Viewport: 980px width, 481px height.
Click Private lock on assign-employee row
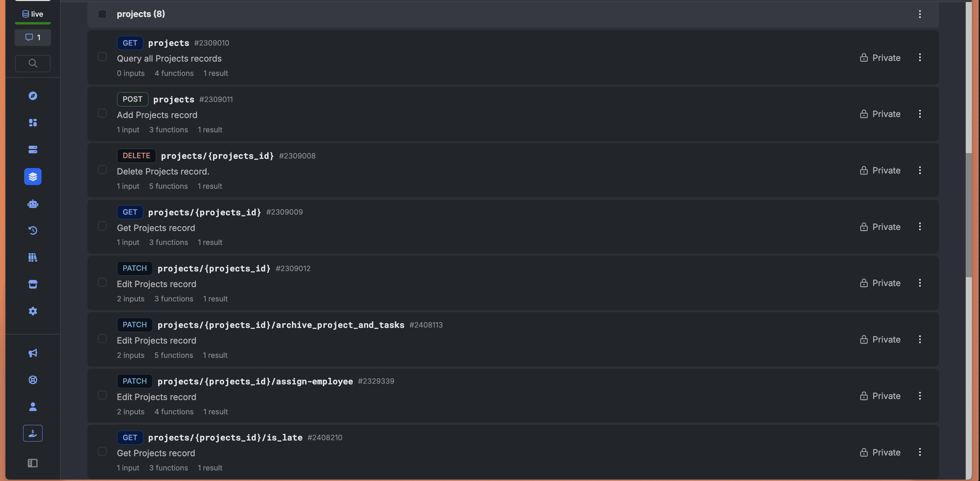[880, 396]
